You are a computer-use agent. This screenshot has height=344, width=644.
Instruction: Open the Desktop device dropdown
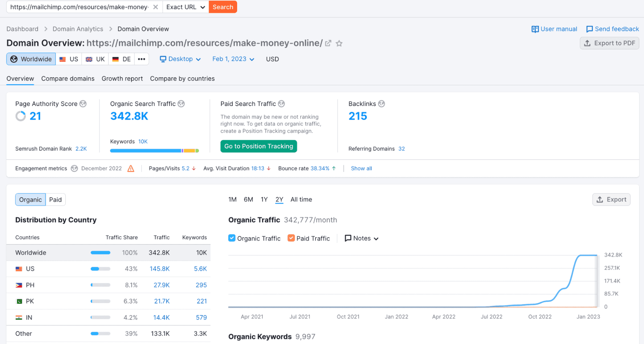coord(180,59)
